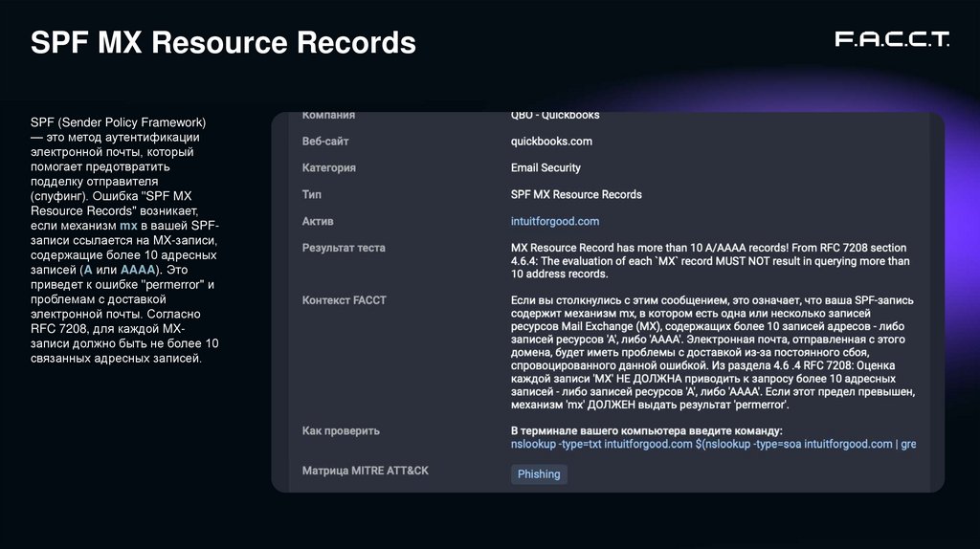Select the Email Security category value
Viewport: 980px width, 549px height.
click(546, 167)
